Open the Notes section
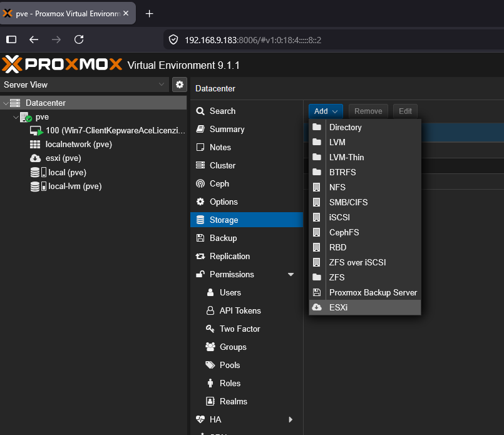The width and height of the screenshot is (504, 435). pos(247,148)
